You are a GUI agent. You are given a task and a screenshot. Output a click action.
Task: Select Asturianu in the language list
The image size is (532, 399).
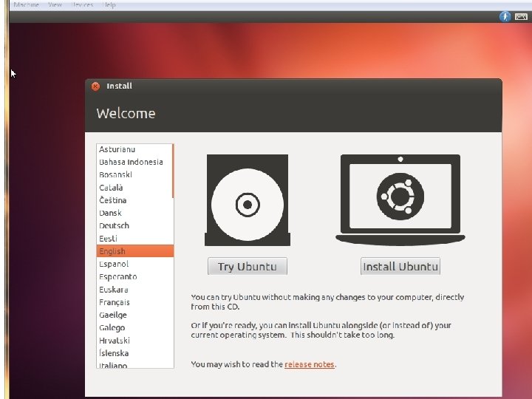point(134,149)
